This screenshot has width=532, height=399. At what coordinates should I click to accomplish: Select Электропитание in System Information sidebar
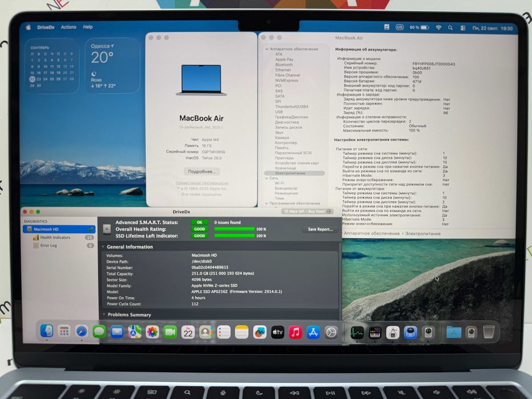coord(294,173)
